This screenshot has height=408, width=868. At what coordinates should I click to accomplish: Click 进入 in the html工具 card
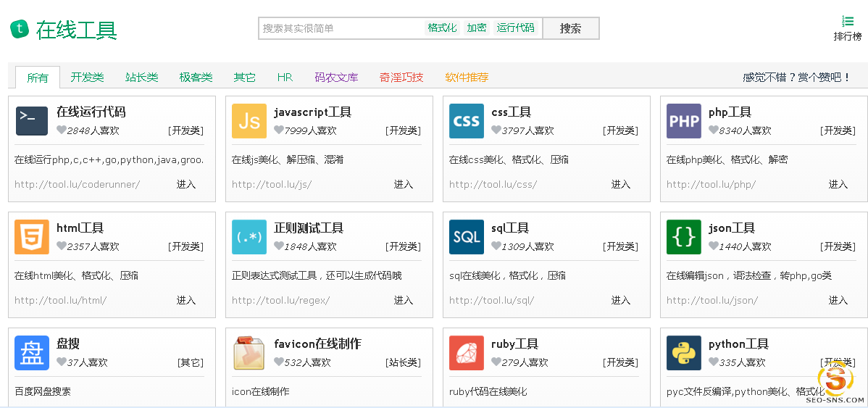pos(186,300)
